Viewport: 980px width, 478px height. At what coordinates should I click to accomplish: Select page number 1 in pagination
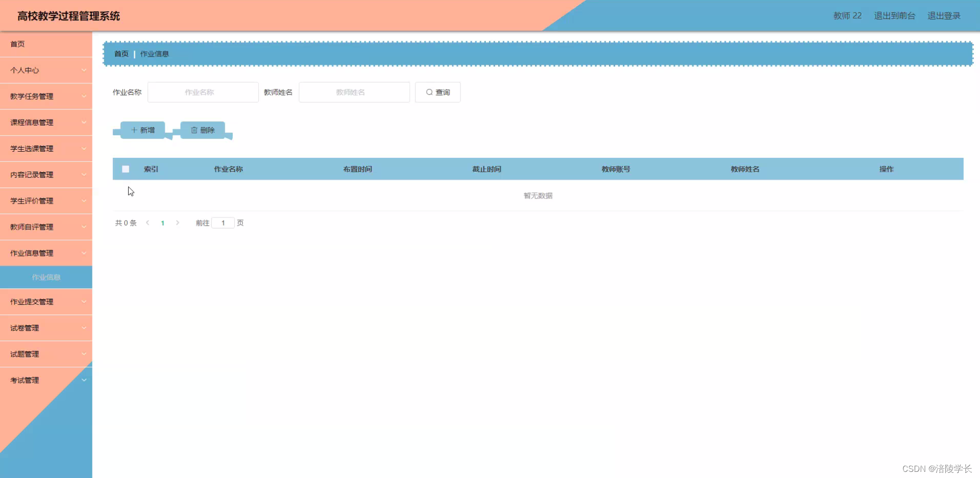[x=162, y=223]
